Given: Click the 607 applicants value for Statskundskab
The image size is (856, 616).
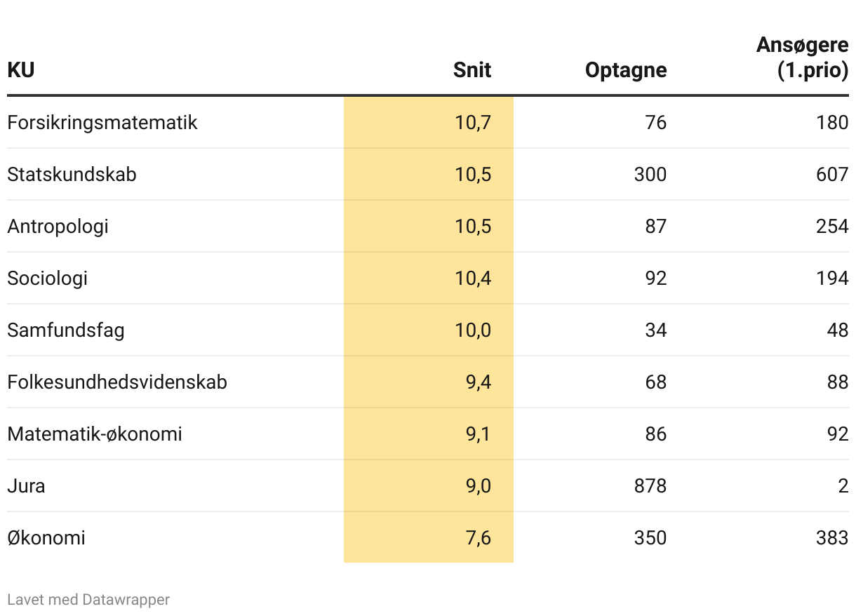Looking at the screenshot, I should coord(832,175).
